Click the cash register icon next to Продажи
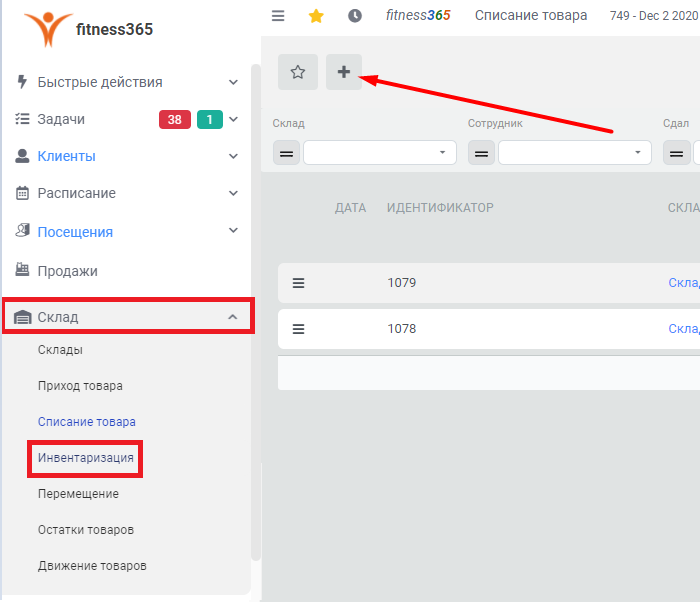The image size is (700, 602). 22,269
